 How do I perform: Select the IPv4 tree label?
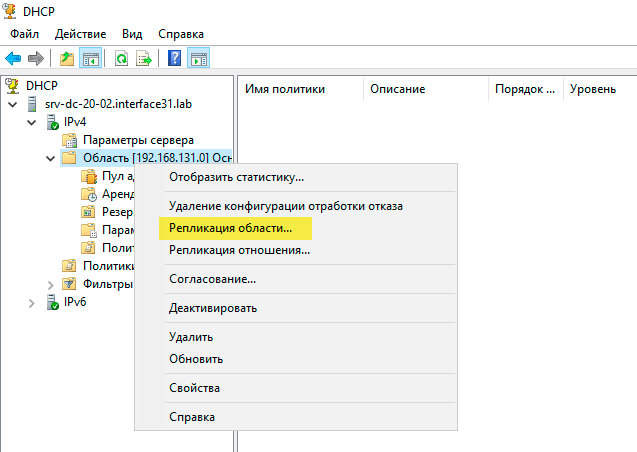pos(75,122)
